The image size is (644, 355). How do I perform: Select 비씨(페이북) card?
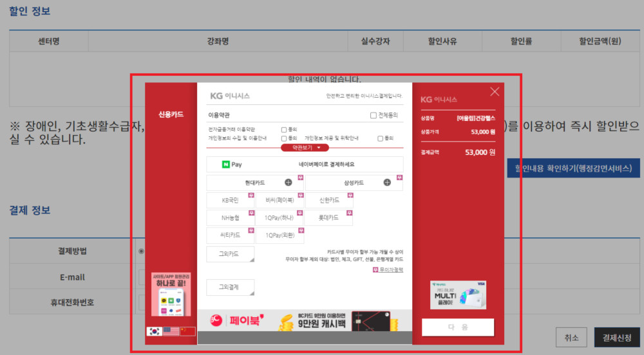click(279, 201)
